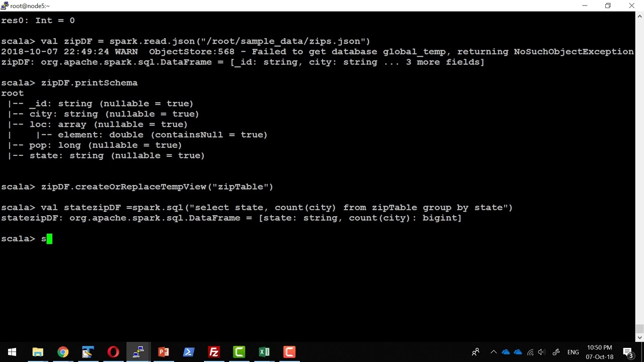Launch Google Chrome from the taskbar
Image resolution: width=644 pixels, height=362 pixels.
click(x=63, y=352)
